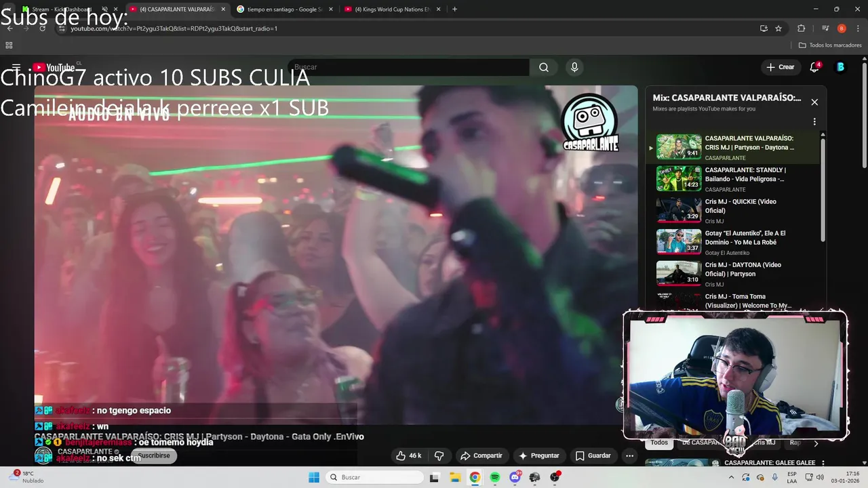The image size is (868, 488).
Task: Open YouTube notifications bell
Action: pos(815,67)
